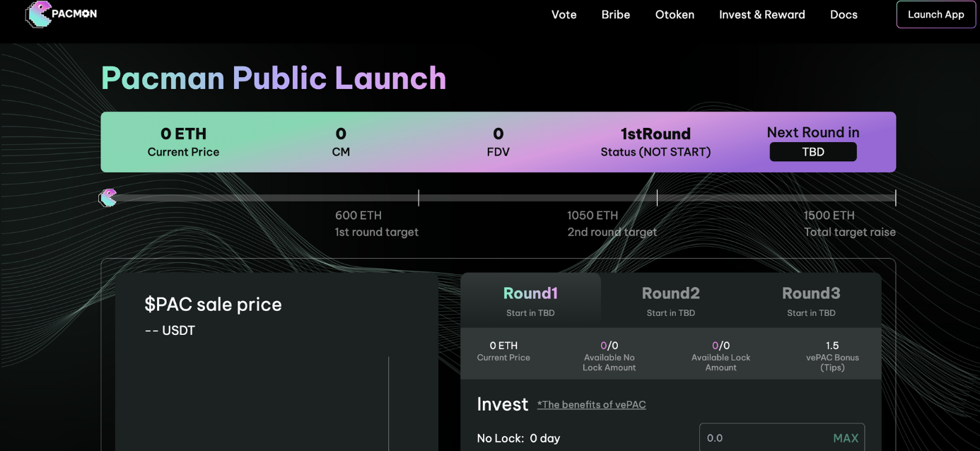The width and height of the screenshot is (980, 451).
Task: Focus the No Lock amount input field
Action: [x=782, y=438]
